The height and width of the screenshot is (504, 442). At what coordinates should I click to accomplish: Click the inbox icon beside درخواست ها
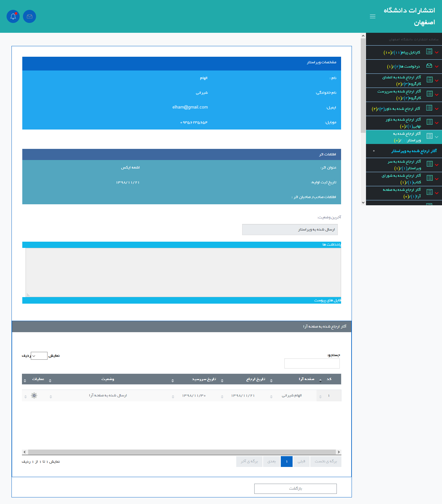(429, 66)
